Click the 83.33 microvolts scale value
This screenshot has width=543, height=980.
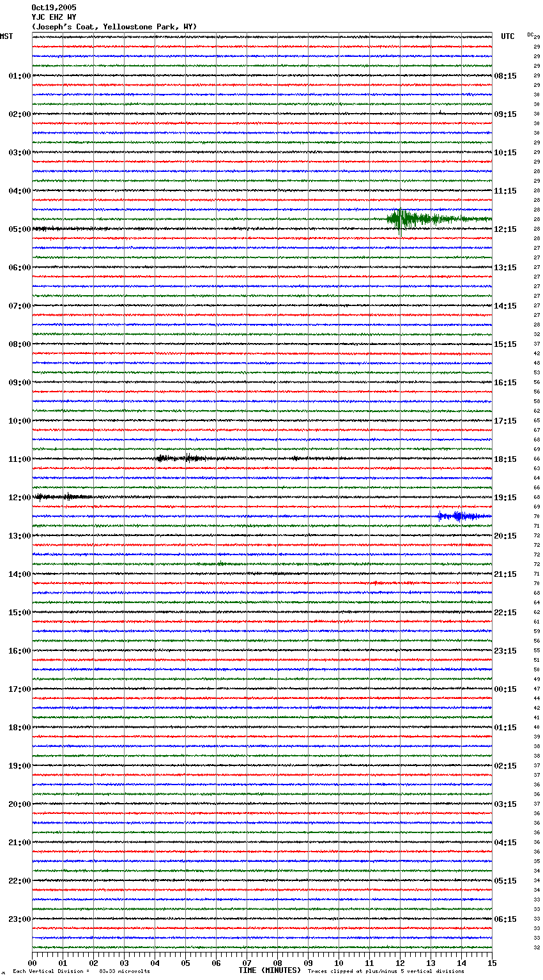[x=125, y=972]
